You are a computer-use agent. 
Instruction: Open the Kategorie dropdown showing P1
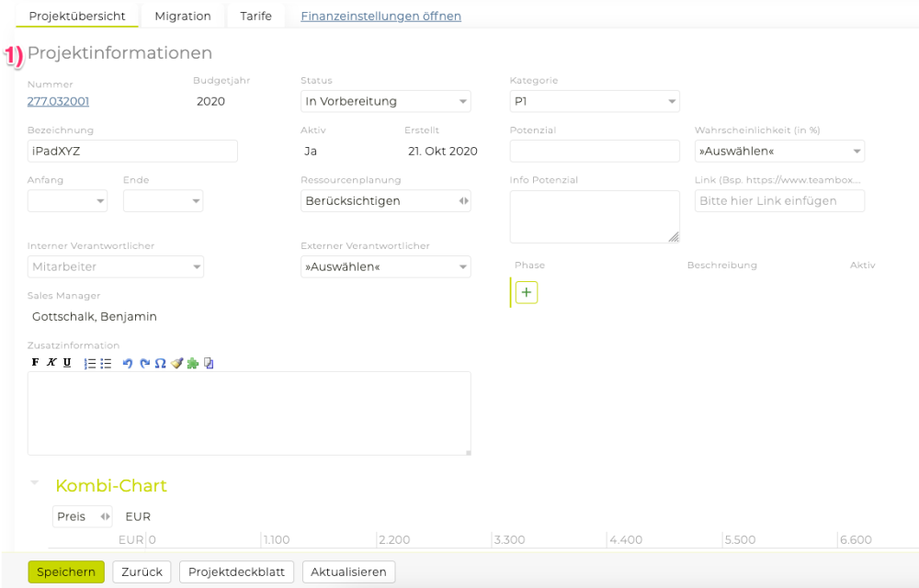[x=595, y=101]
